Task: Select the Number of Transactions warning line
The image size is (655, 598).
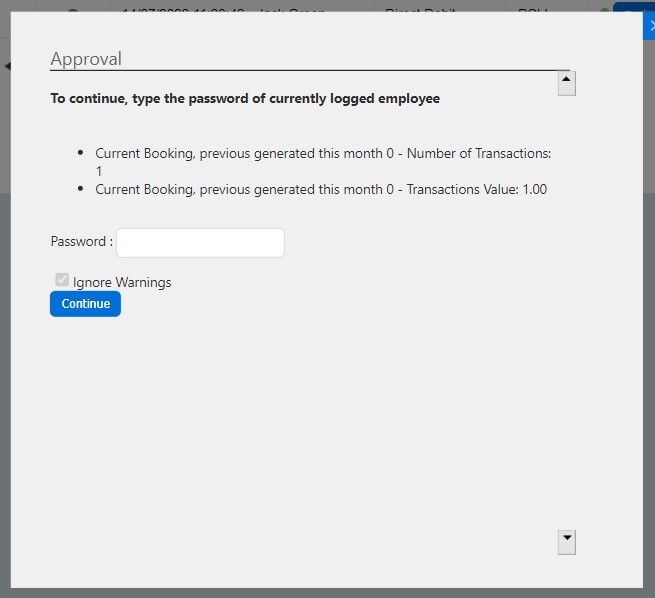Action: 322,154
